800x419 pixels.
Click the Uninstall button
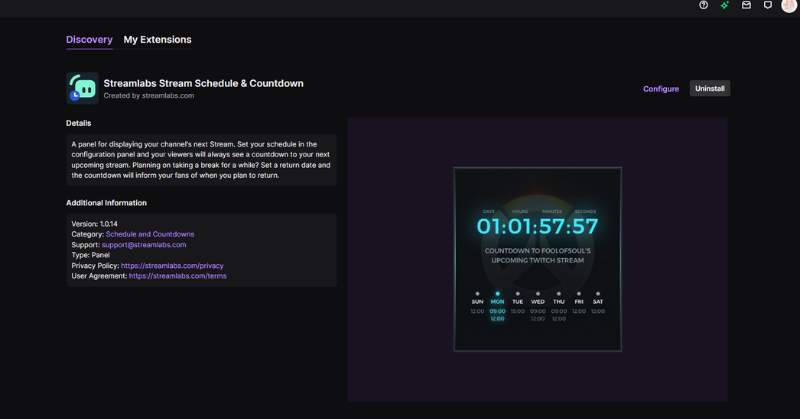[710, 88]
